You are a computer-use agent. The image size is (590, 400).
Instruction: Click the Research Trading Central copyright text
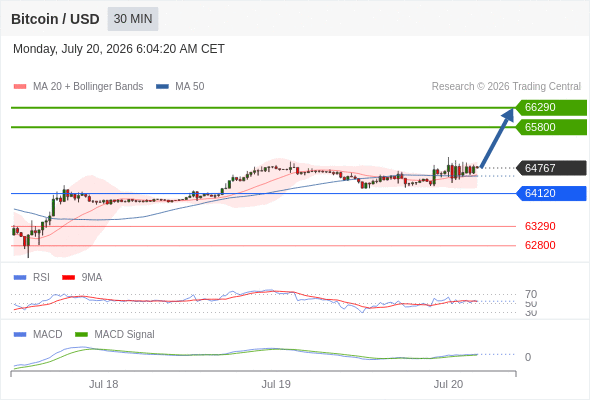506,87
